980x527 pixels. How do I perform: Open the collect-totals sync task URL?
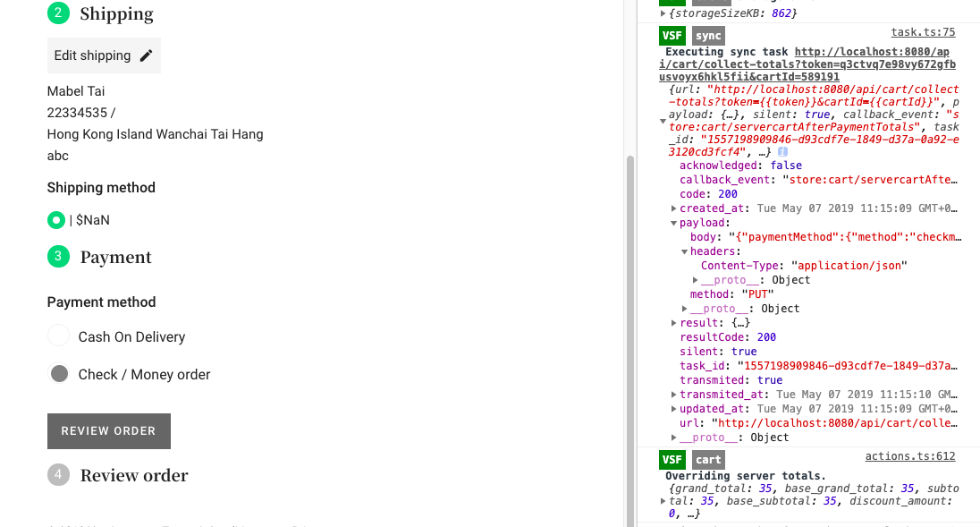coord(807,64)
